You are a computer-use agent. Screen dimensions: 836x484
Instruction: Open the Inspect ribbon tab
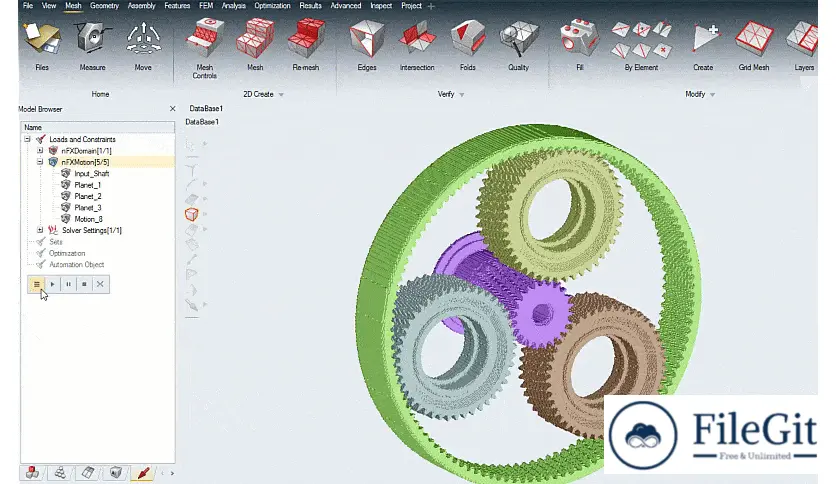pyautogui.click(x=381, y=6)
